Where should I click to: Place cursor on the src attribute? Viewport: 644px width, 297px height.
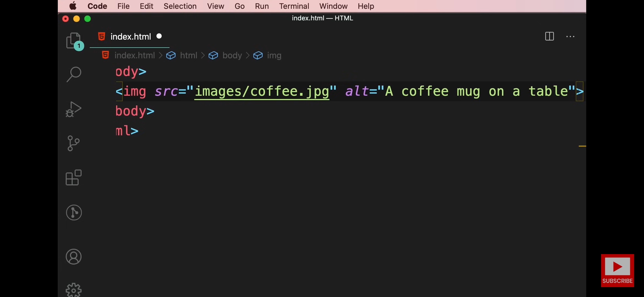click(166, 91)
